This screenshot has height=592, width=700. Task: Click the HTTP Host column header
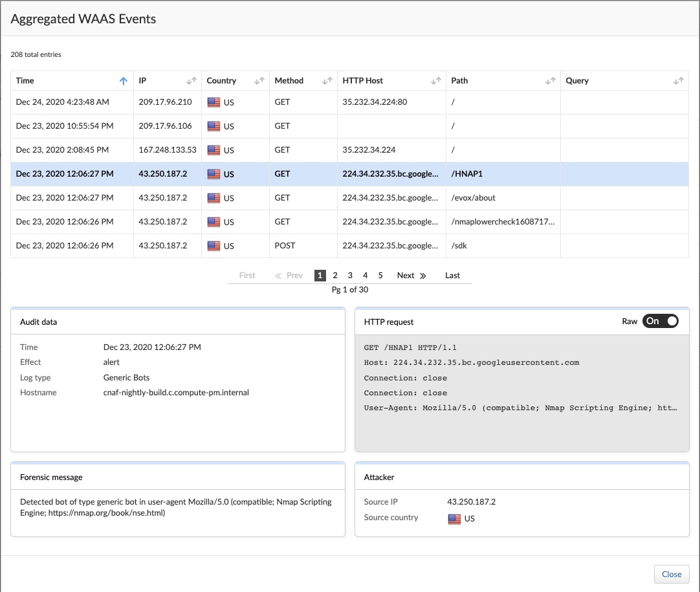pos(391,81)
